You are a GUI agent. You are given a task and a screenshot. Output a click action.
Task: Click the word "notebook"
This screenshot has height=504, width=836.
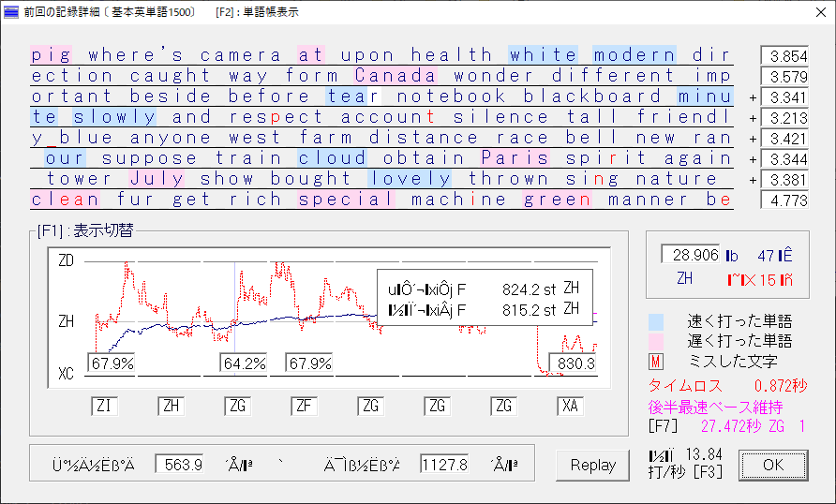pyautogui.click(x=451, y=96)
